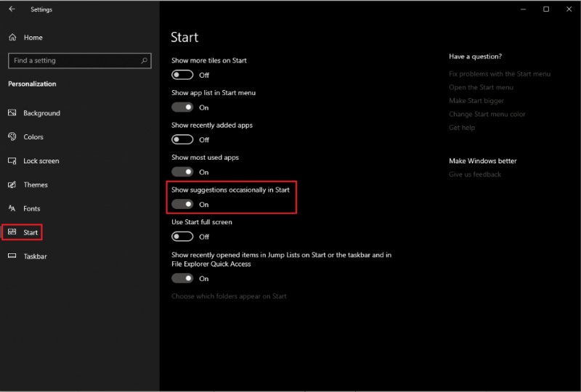
Task: Click the Get help link
Action: pos(462,128)
